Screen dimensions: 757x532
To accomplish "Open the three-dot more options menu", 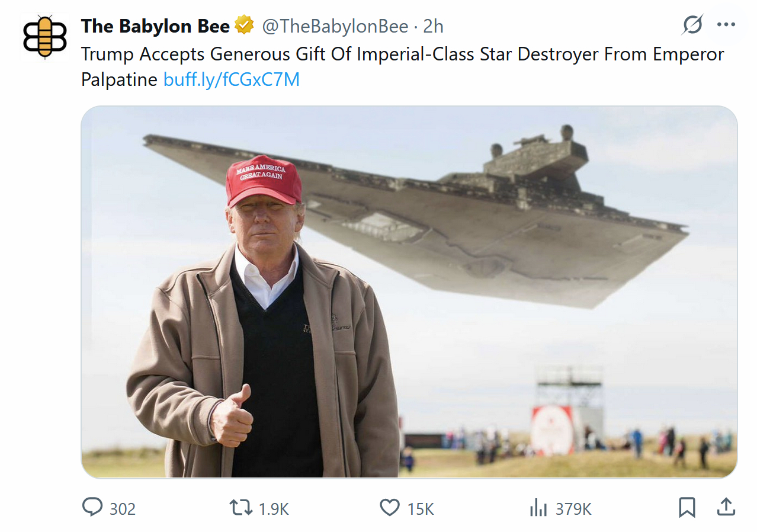I will pyautogui.click(x=726, y=25).
